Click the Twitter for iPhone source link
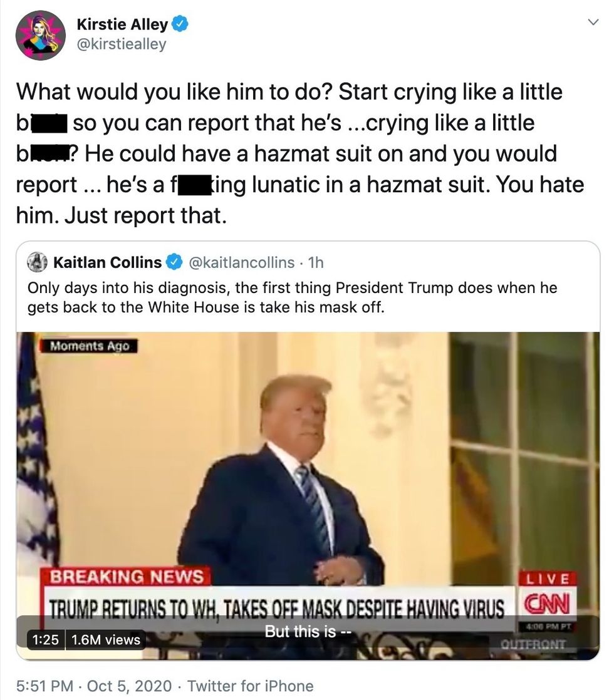 250,686
